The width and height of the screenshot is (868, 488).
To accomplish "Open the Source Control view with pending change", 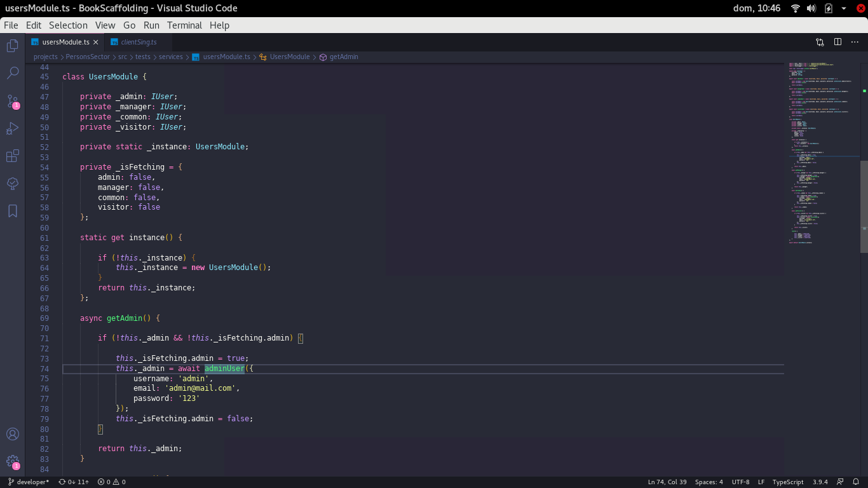I will 13,100.
